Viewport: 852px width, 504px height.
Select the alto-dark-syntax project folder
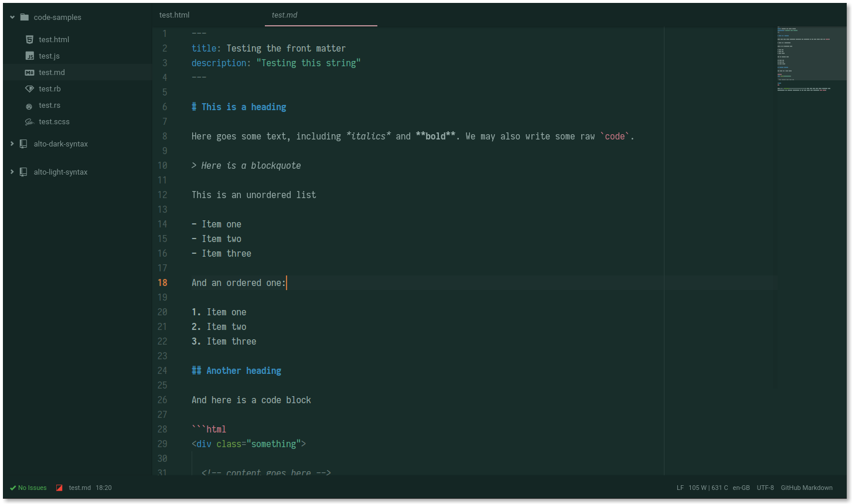click(60, 144)
